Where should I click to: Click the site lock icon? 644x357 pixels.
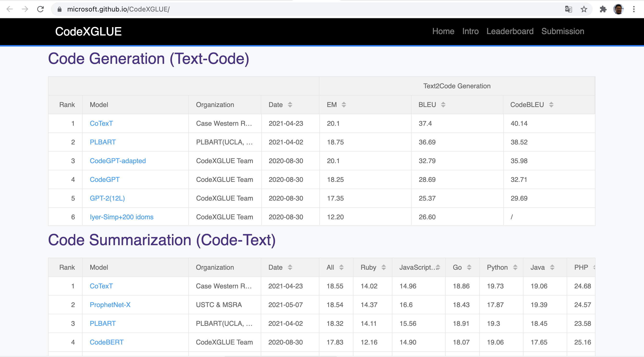click(60, 9)
